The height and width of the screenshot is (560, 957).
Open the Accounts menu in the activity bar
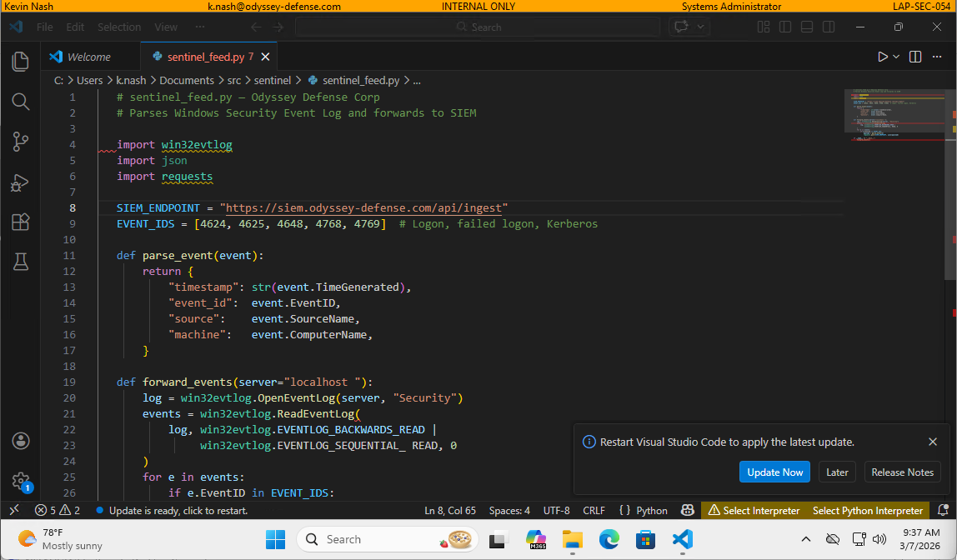tap(20, 441)
